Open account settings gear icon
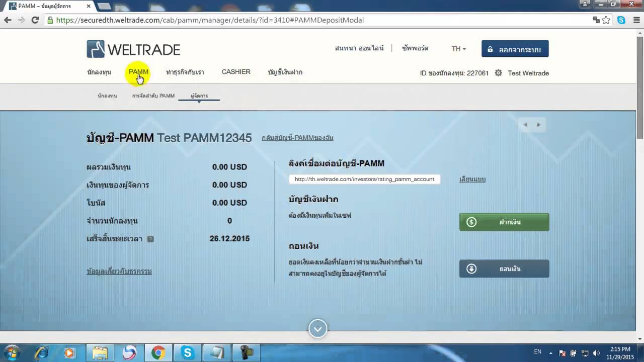The image size is (644, 362). click(x=498, y=73)
